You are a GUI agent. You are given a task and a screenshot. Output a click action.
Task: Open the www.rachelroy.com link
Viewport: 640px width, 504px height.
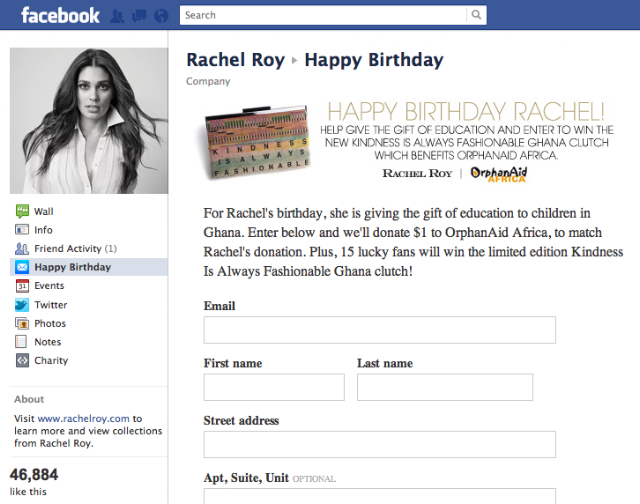(x=84, y=418)
